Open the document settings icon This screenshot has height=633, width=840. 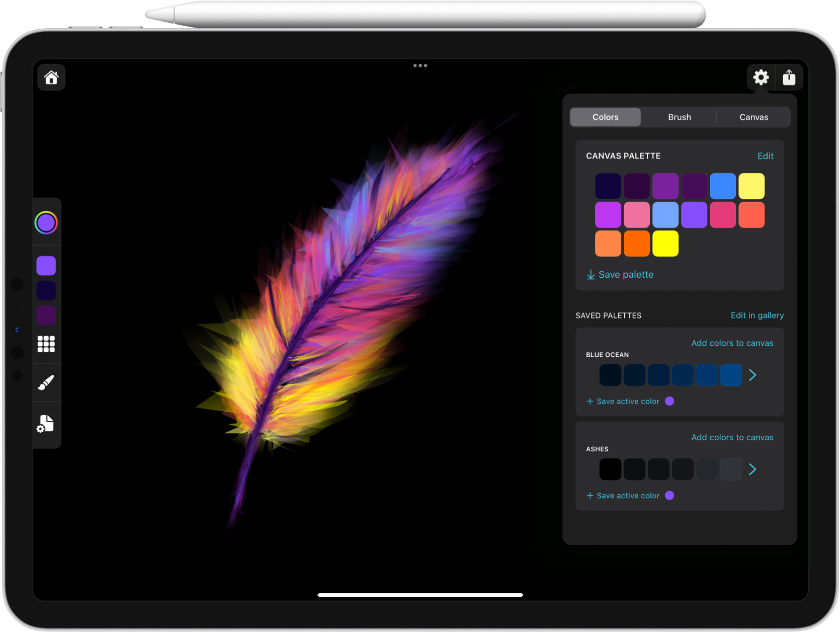45,424
